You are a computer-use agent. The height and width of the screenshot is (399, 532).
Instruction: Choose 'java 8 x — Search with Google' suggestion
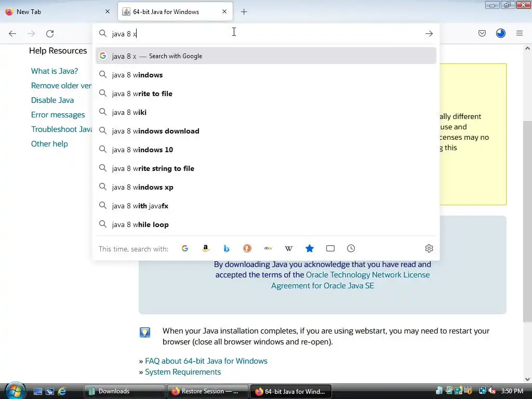[x=265, y=56]
